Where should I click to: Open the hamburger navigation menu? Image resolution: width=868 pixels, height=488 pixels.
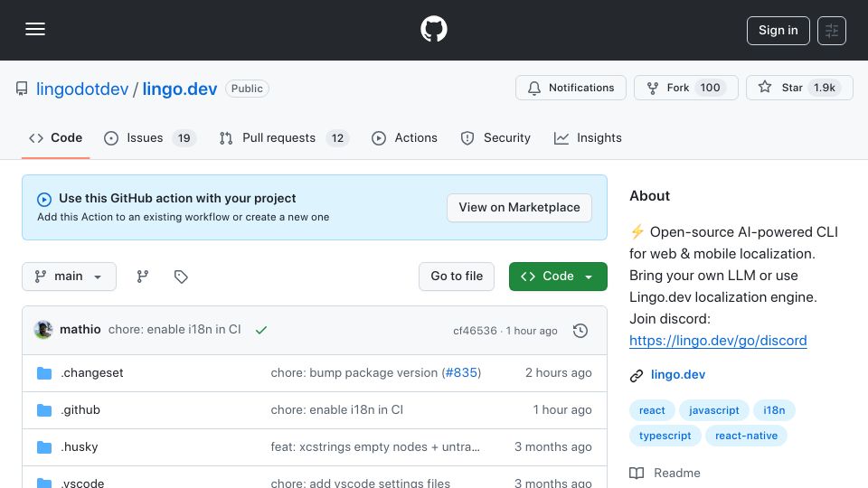35,29
